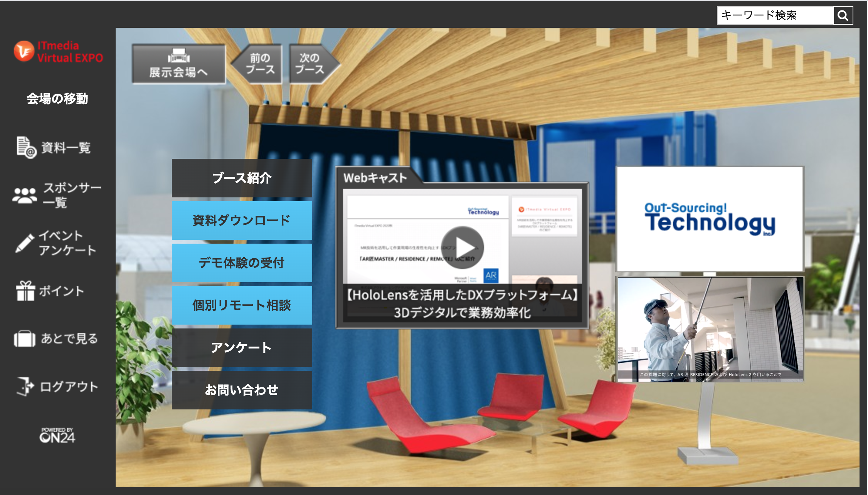Play the Webキャスト video
This screenshot has height=495, width=868.
[x=463, y=247]
